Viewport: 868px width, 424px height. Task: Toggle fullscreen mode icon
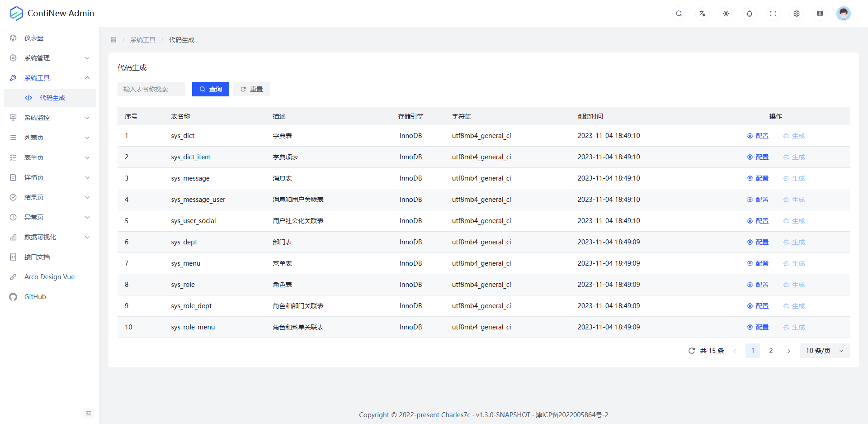click(x=773, y=14)
